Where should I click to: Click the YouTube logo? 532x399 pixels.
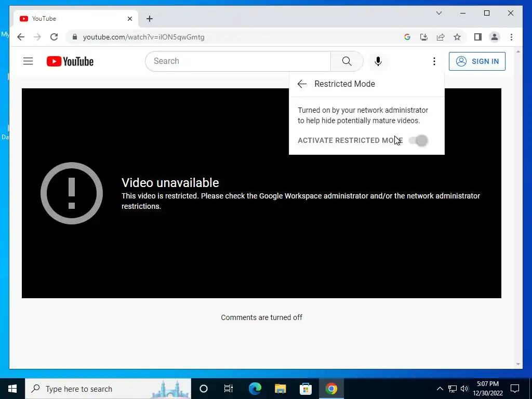pyautogui.click(x=70, y=61)
